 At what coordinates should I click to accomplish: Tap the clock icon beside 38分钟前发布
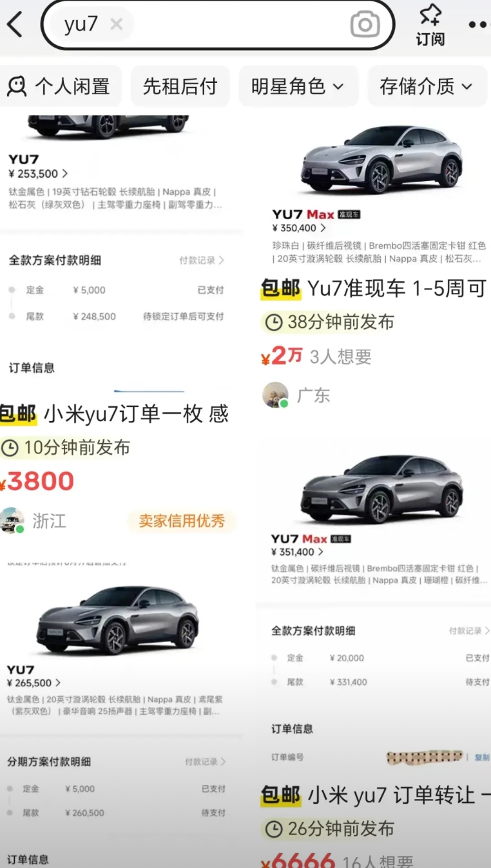click(274, 323)
